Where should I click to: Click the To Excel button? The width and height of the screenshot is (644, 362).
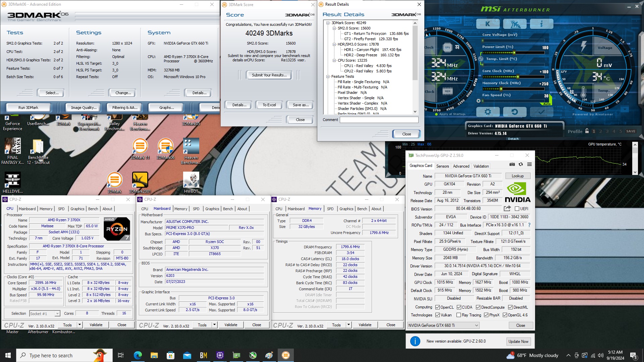pyautogui.click(x=269, y=105)
